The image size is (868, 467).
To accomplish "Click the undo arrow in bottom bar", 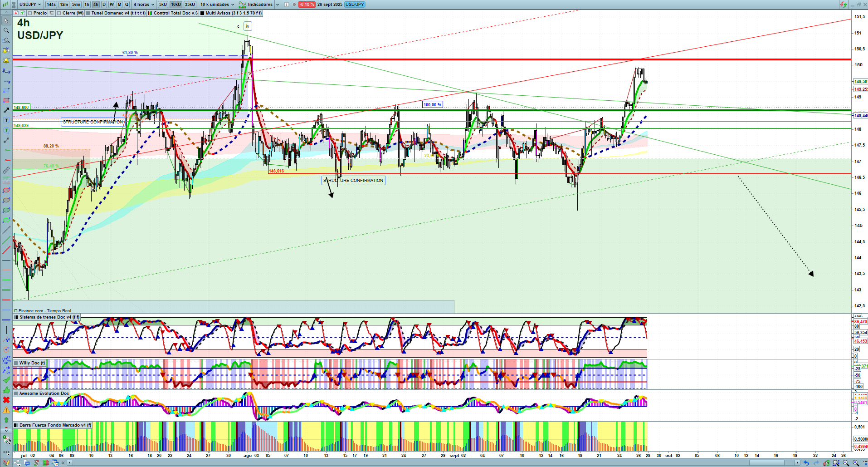I will point(806,463).
